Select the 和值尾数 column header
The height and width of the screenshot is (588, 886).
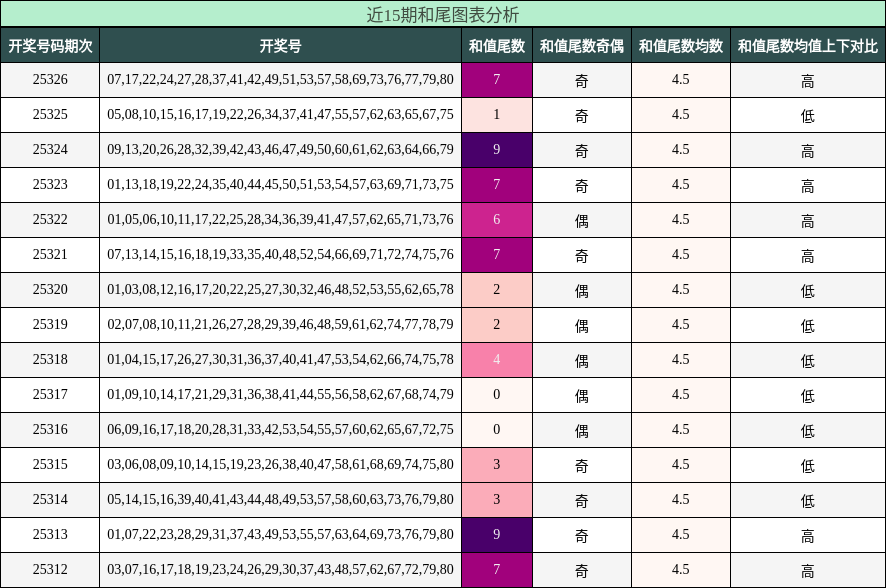click(x=497, y=43)
